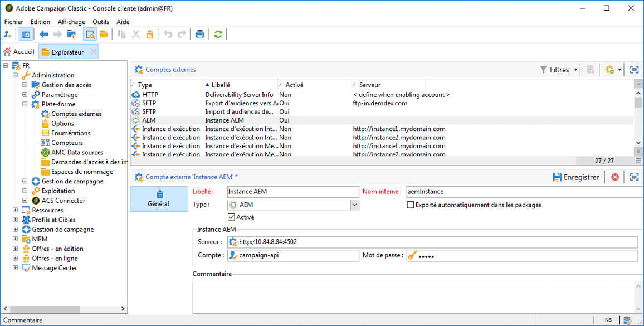
Task: Open the Affichage menu
Action: click(71, 22)
